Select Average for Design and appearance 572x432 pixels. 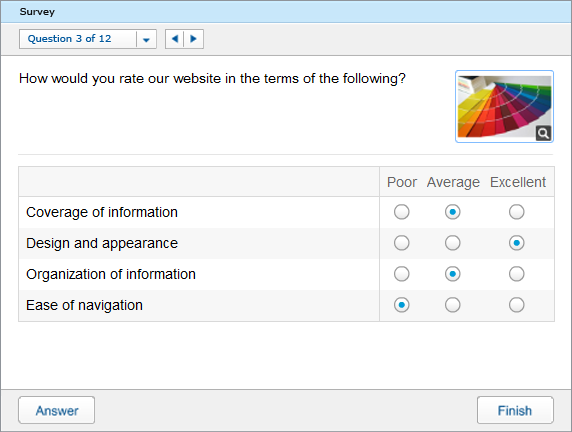(452, 243)
